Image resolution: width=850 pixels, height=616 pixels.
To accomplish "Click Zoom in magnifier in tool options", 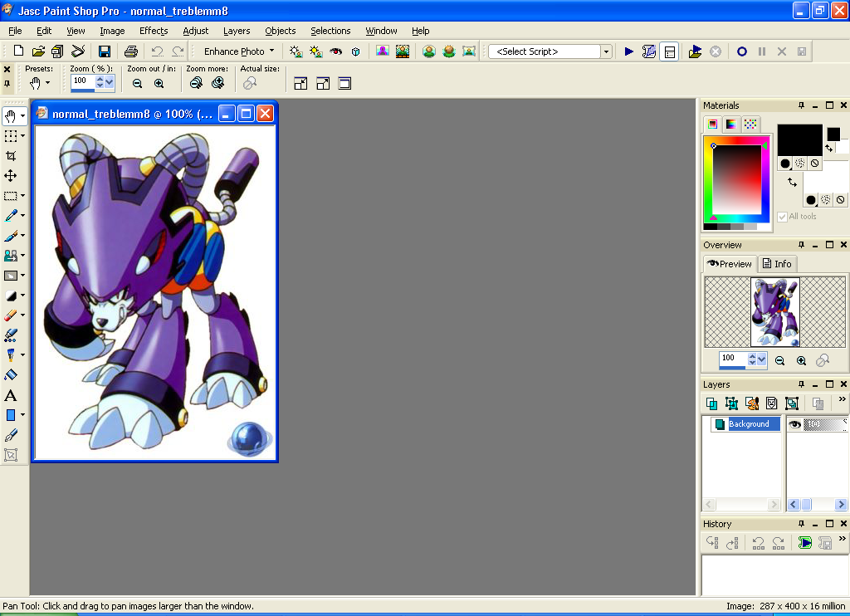I will [x=159, y=83].
